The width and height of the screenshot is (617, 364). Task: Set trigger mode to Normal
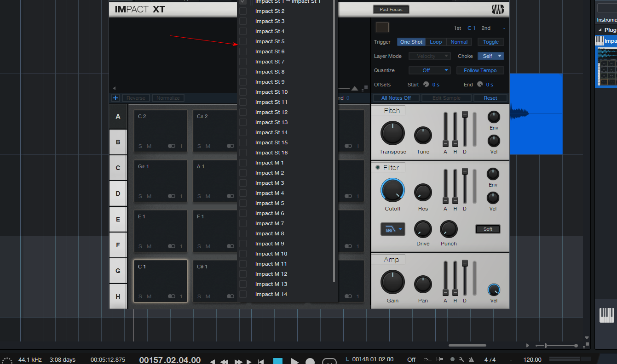[x=459, y=42]
